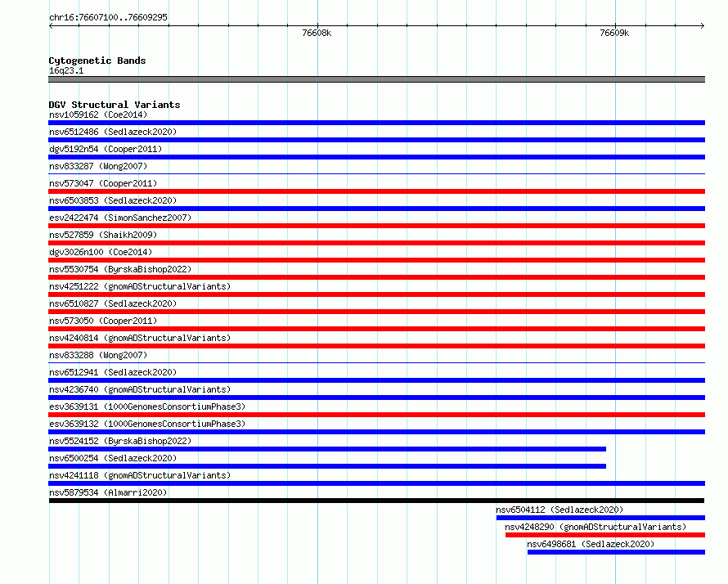The image size is (728, 584).
Task: Click the blue nsv5524152 variant bar
Action: click(x=327, y=449)
